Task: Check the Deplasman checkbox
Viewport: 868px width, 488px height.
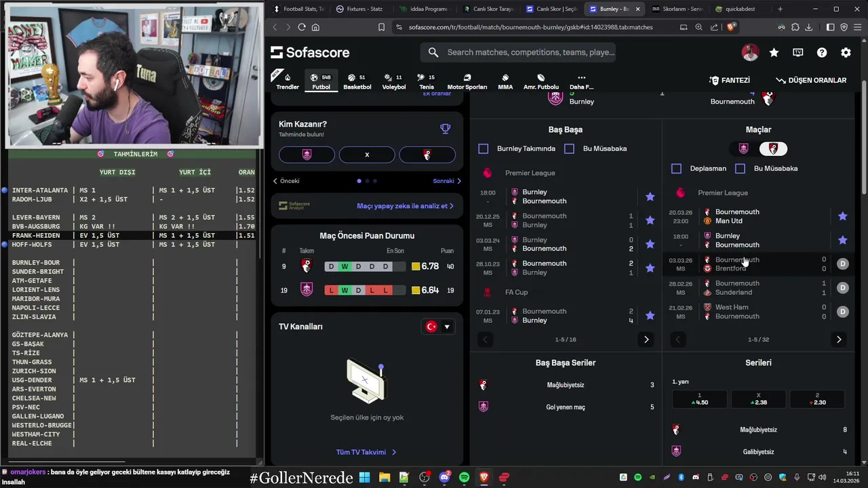Action: pyautogui.click(x=677, y=168)
